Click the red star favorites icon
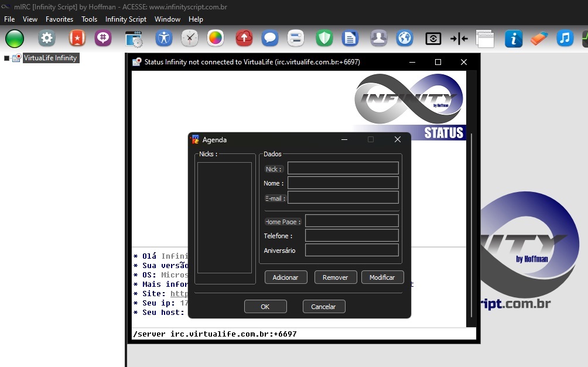Image resolution: width=588 pixels, height=367 pixels. tap(77, 39)
